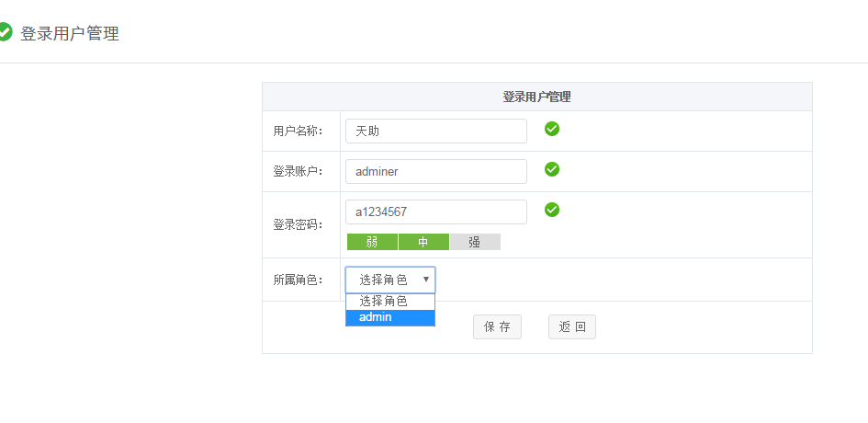Click the validation checkmark next to 用户名称 field
Screen dimensions: 868x423
point(551,129)
